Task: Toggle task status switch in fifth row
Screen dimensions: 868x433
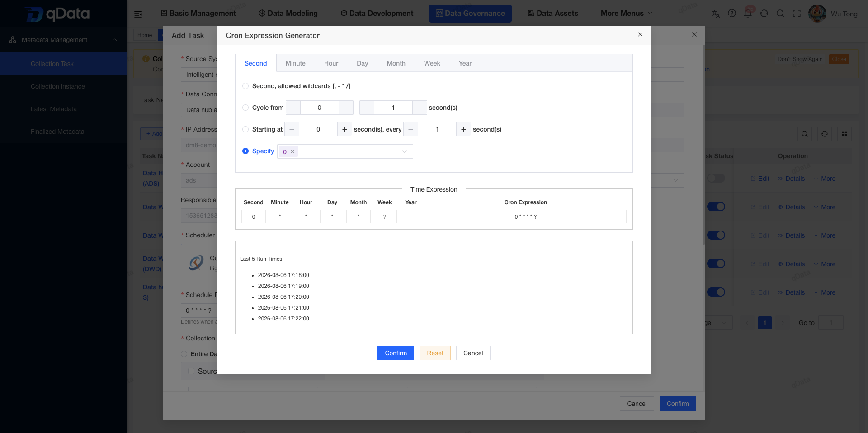Action: pos(716,292)
